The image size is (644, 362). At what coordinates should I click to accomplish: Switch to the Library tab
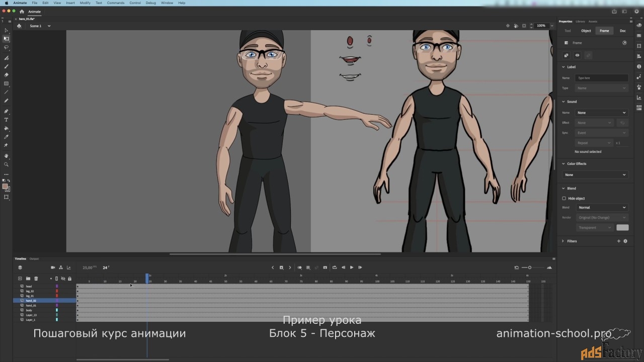580,22
